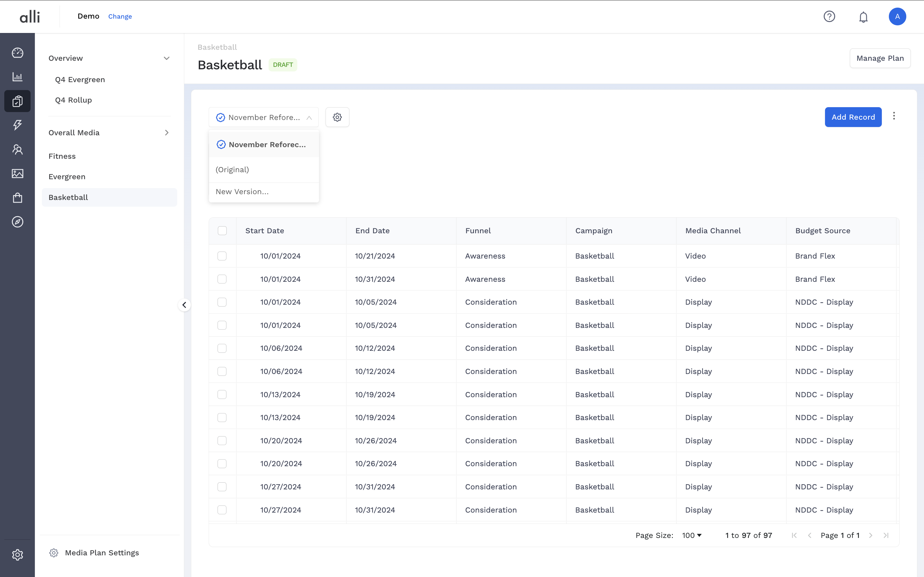The width and height of the screenshot is (924, 577).
Task: Click the bar chart reports sidebar icon
Action: coord(17,77)
